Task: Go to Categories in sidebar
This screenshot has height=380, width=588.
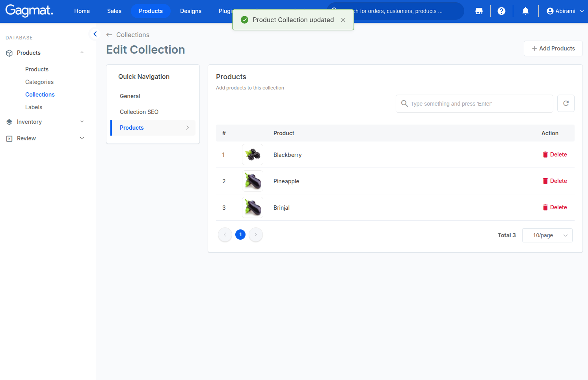Action: pyautogui.click(x=39, y=82)
